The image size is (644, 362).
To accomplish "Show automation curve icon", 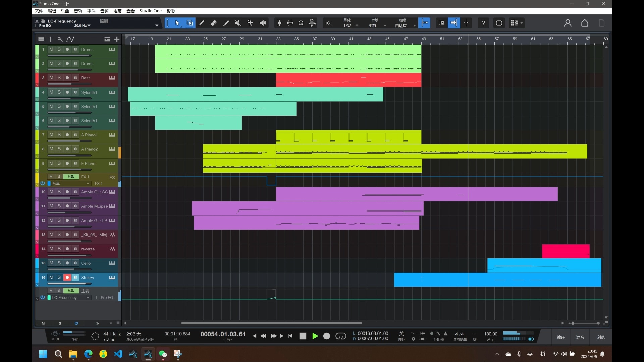I will pyautogui.click(x=70, y=39).
